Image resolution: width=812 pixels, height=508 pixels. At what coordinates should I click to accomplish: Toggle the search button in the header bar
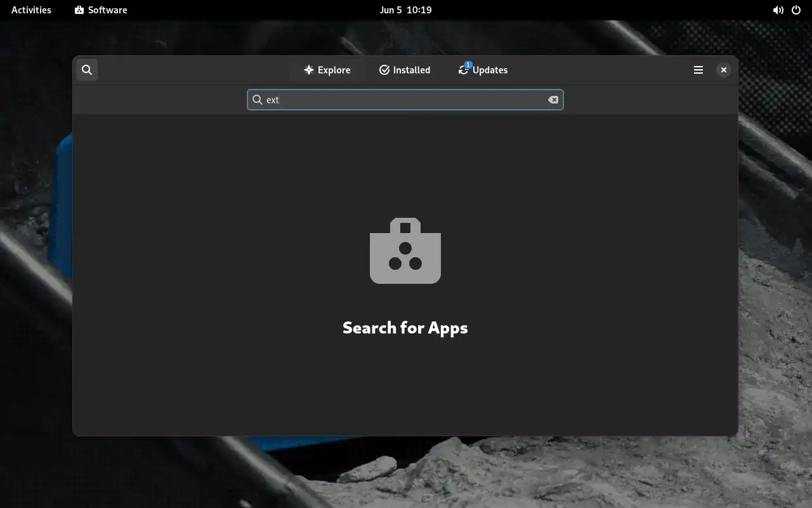tap(87, 70)
